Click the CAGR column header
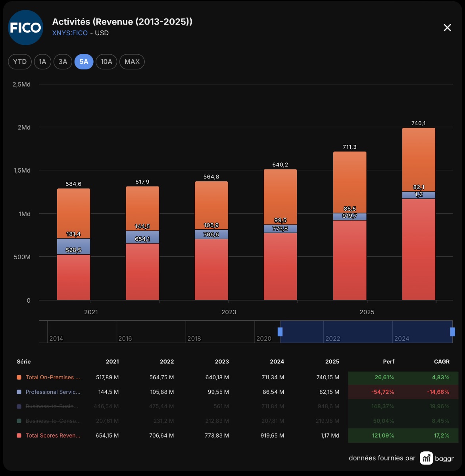The width and height of the screenshot is (465, 476). tap(442, 361)
